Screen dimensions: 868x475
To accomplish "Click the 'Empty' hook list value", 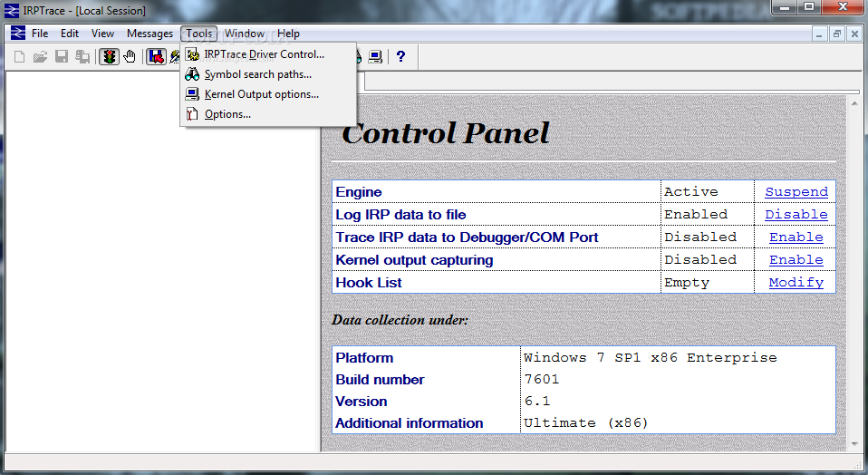I will point(687,282).
